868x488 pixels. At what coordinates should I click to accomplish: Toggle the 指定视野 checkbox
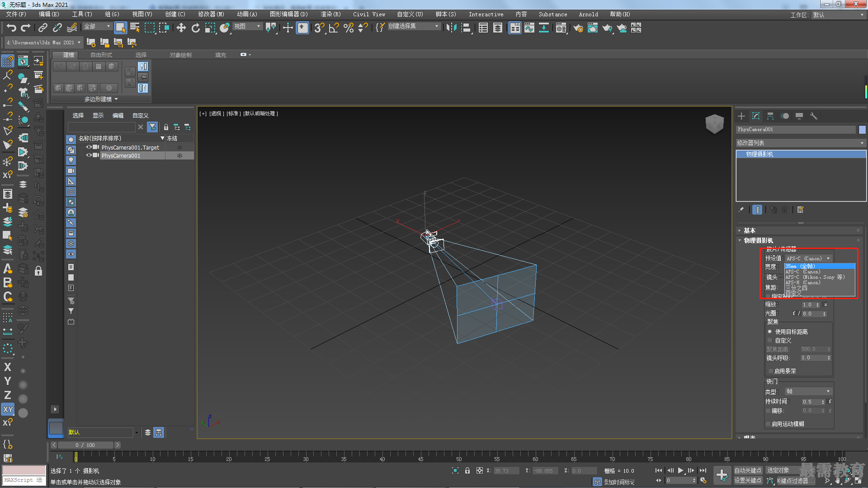pyautogui.click(x=768, y=296)
